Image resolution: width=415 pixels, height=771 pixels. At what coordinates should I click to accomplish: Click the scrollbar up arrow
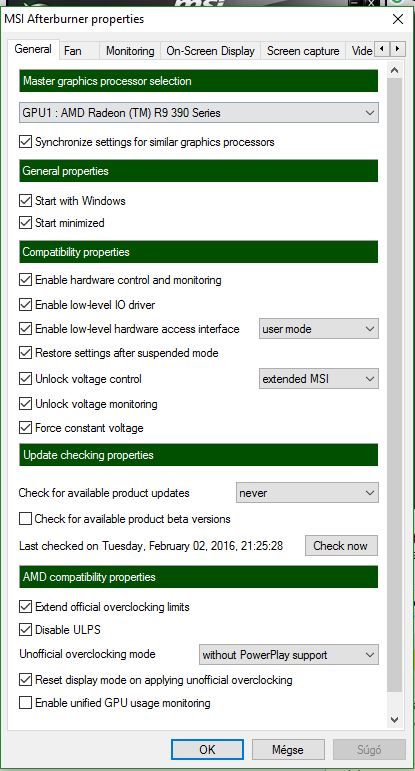[x=394, y=71]
